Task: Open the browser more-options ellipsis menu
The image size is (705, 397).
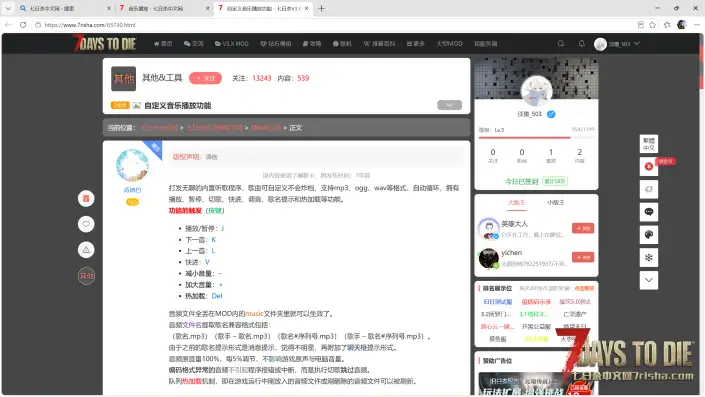Action: pyautogui.click(x=696, y=25)
